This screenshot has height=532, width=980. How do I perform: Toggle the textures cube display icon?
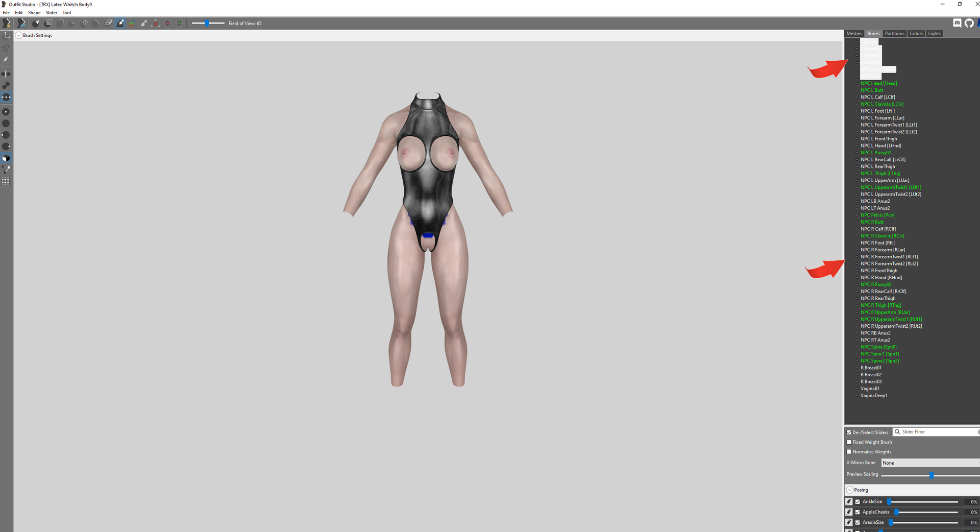6,158
